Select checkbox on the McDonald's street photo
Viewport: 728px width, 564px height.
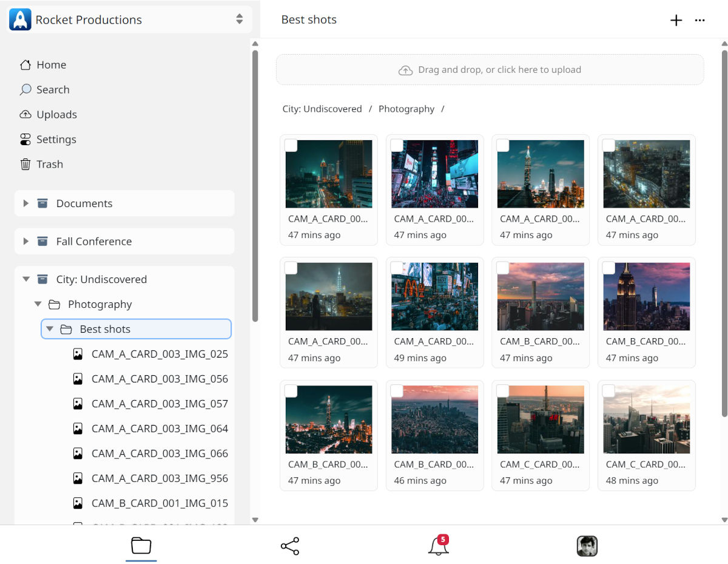click(397, 268)
